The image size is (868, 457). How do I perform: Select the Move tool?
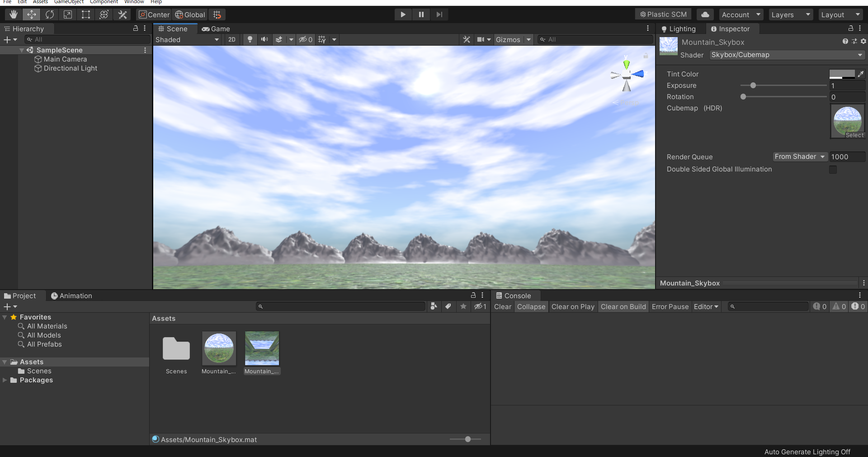click(x=31, y=14)
